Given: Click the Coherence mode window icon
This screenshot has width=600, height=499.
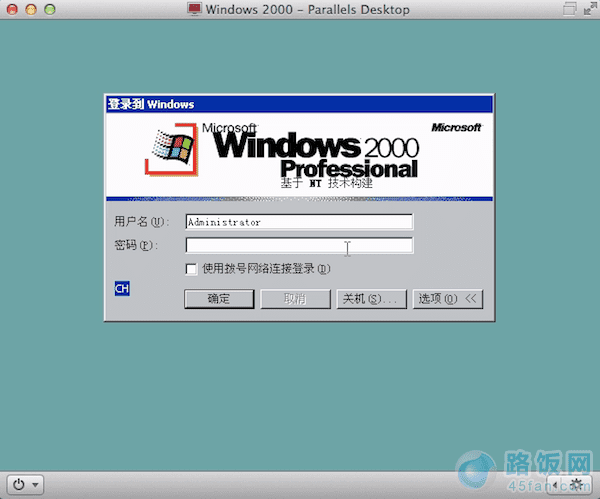Looking at the screenshot, I should click(569, 8).
